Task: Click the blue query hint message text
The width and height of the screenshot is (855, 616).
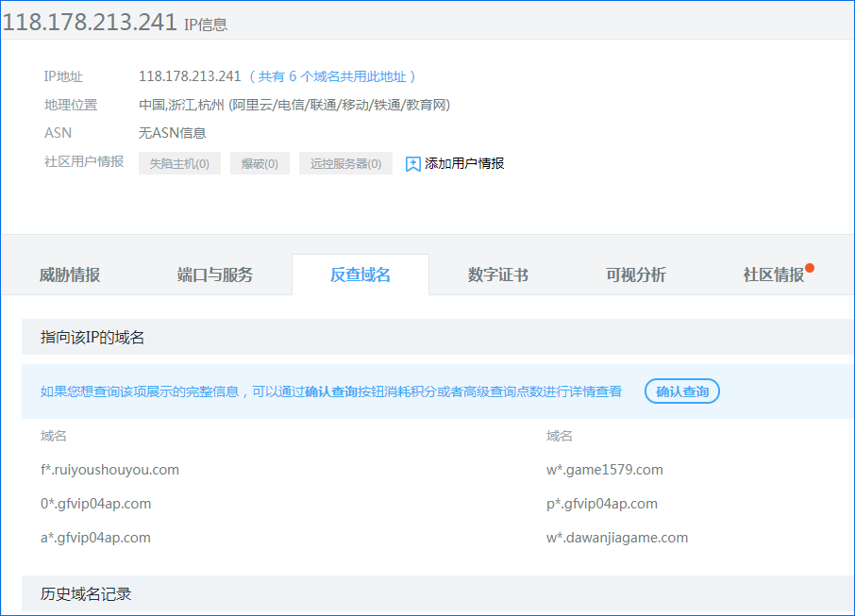Action: pos(331,391)
